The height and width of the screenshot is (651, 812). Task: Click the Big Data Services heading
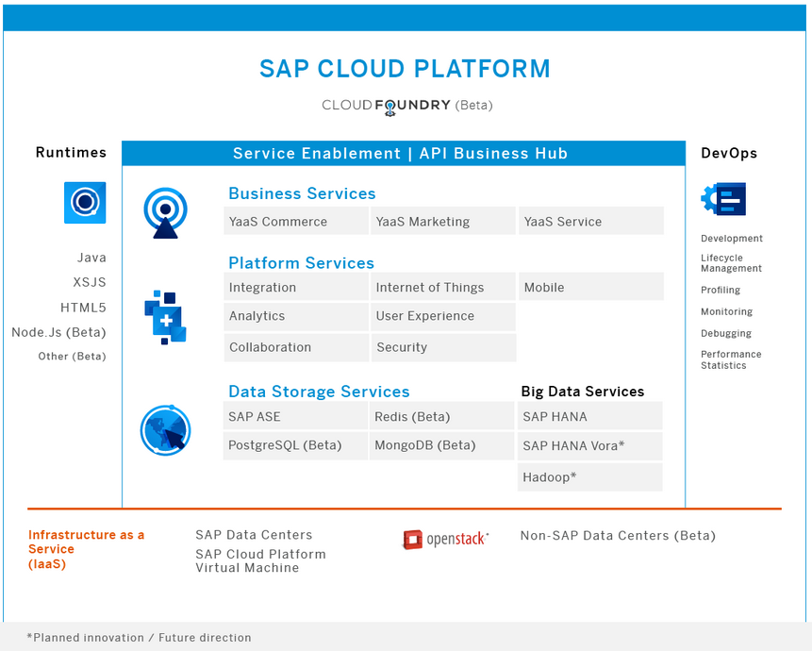(583, 392)
